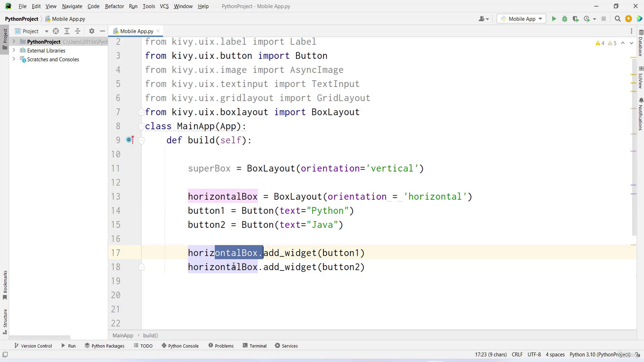Open Project panel gear options
Image resolution: width=644 pixels, height=362 pixels.
point(92,31)
